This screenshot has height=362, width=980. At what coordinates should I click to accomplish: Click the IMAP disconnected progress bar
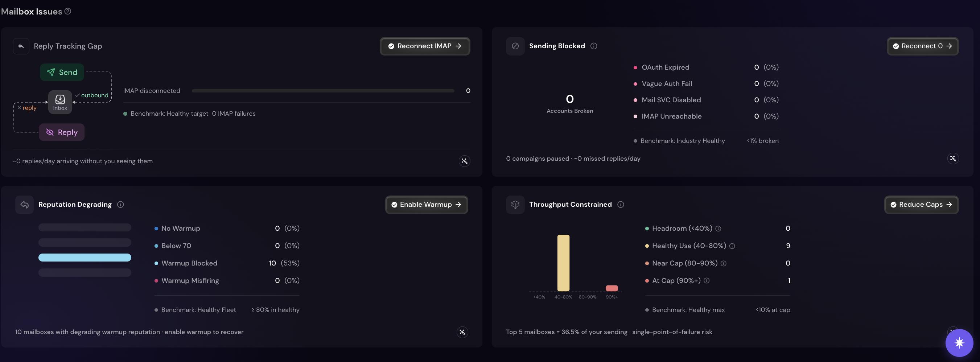(323, 91)
